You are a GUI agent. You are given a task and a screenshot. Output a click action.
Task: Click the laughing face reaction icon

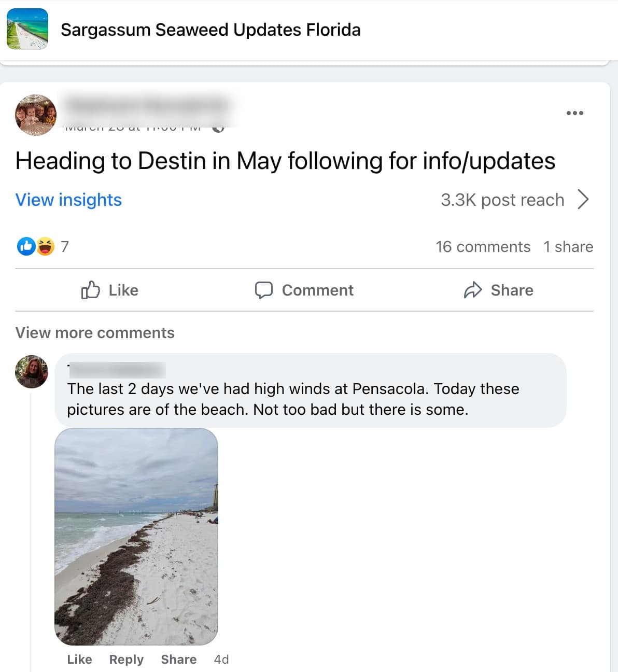(45, 246)
